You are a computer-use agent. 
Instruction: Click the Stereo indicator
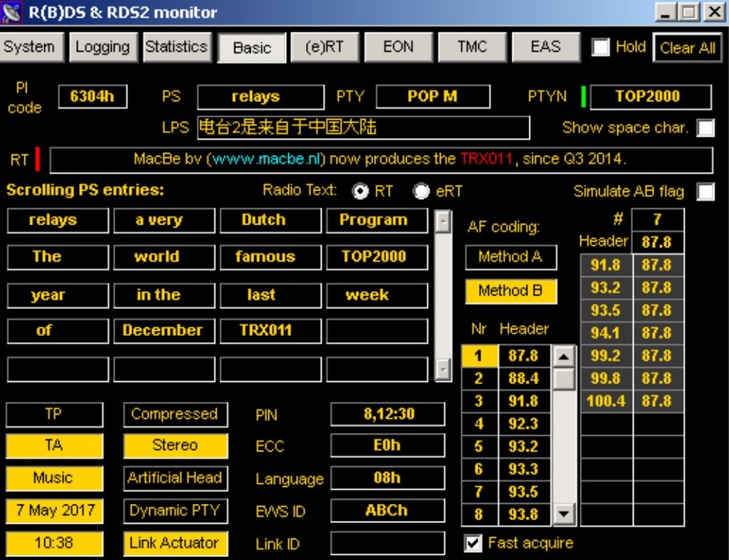pyautogui.click(x=175, y=445)
